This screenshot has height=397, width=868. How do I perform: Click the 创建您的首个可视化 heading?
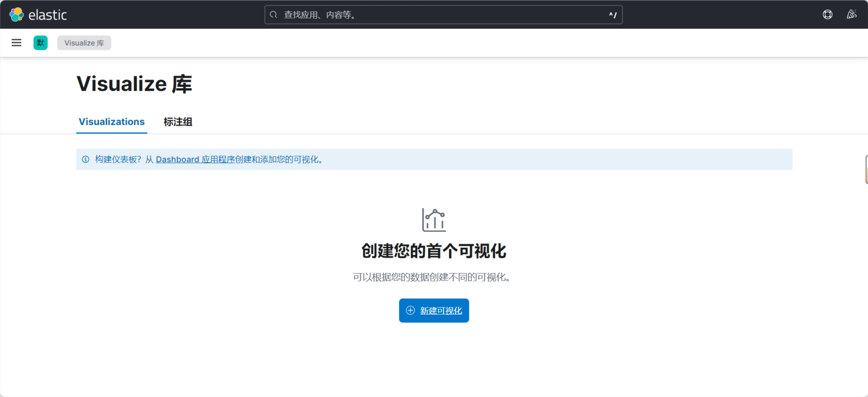coord(434,251)
